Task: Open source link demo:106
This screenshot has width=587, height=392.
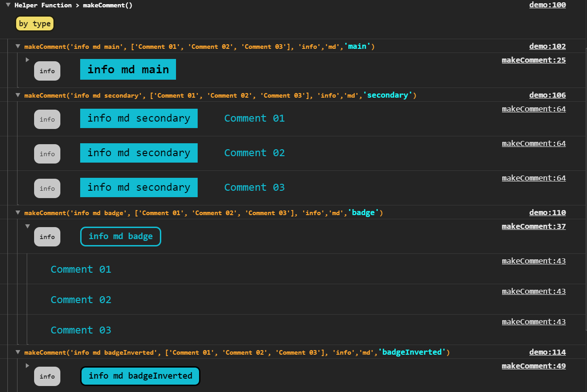Action: point(547,95)
